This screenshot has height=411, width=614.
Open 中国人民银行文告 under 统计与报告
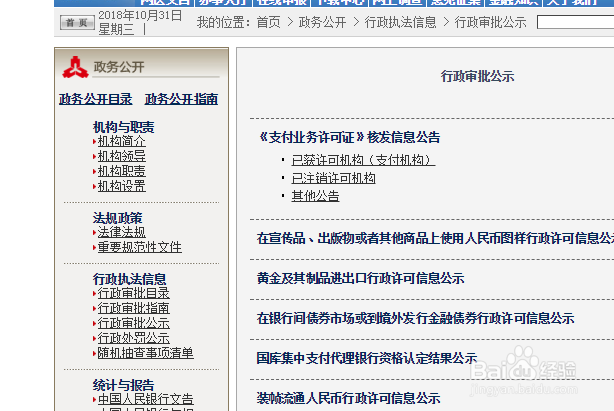click(x=145, y=399)
